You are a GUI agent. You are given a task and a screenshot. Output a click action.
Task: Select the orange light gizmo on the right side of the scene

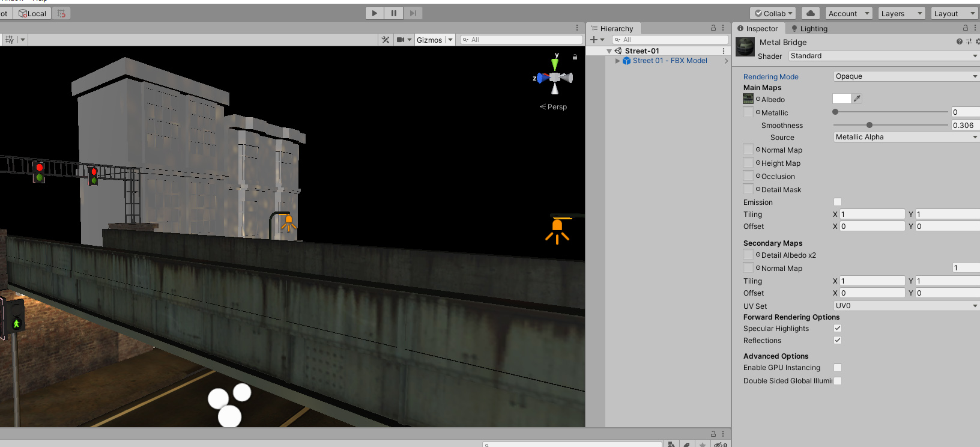[558, 231]
